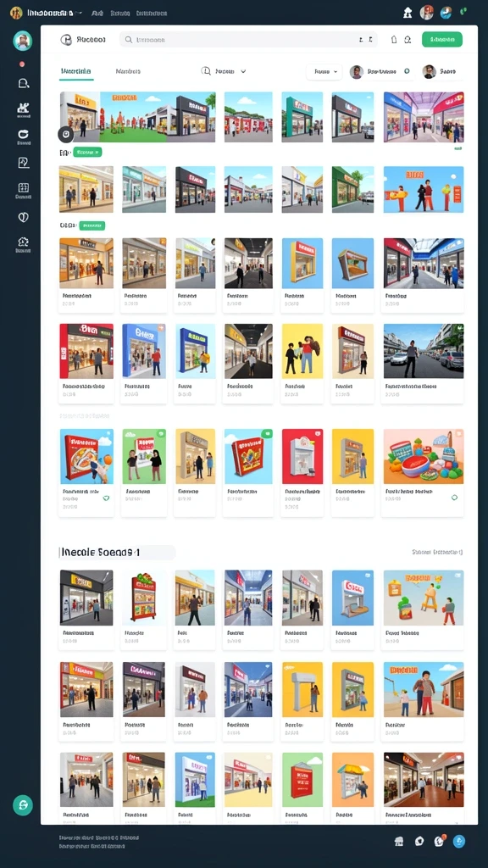This screenshot has height=868, width=488.
Task: Click the house icon in the top dark bar
Action: 408,12
